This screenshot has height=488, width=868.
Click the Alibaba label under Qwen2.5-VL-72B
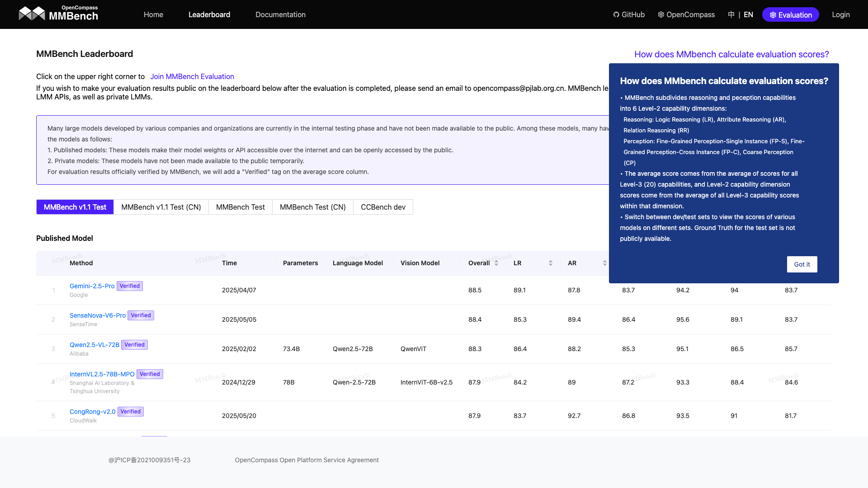click(x=79, y=354)
